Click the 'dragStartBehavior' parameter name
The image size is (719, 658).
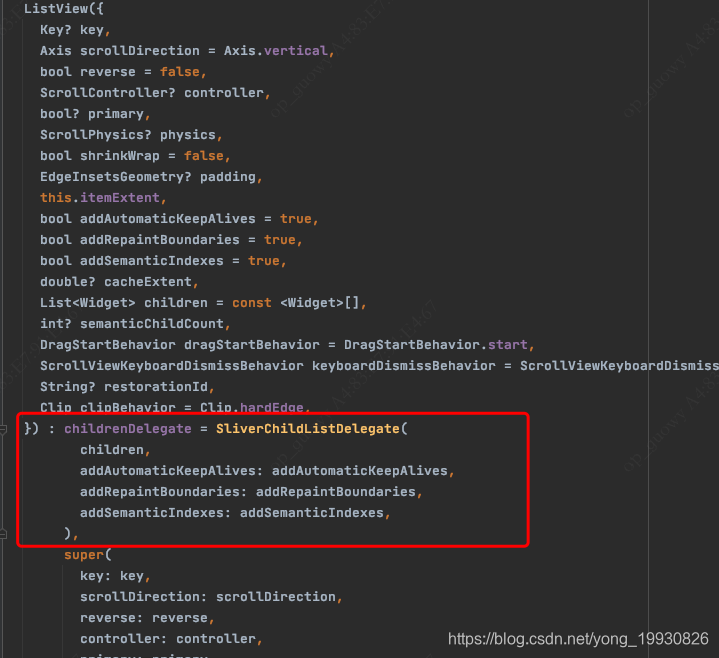tap(252, 345)
